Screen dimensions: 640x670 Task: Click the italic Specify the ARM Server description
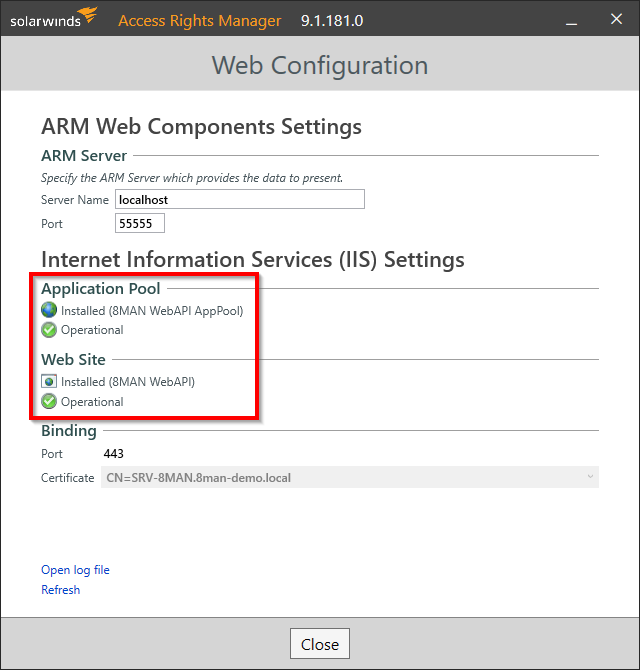pos(192,178)
